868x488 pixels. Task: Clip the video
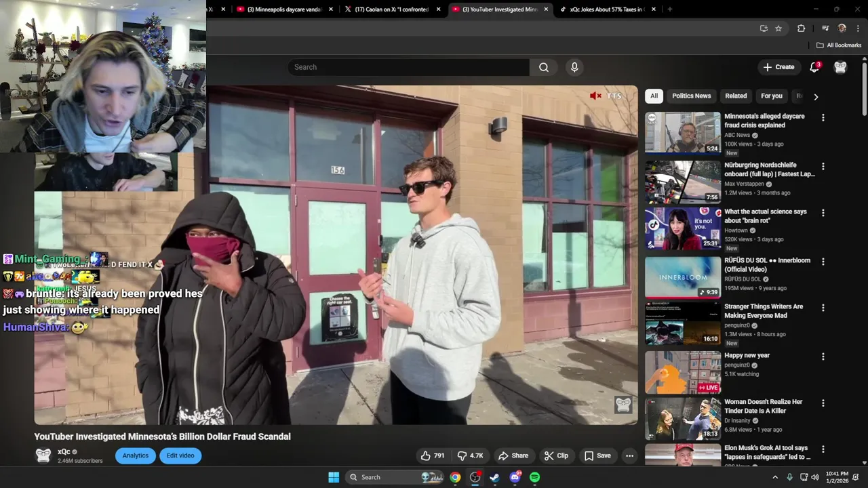click(556, 455)
